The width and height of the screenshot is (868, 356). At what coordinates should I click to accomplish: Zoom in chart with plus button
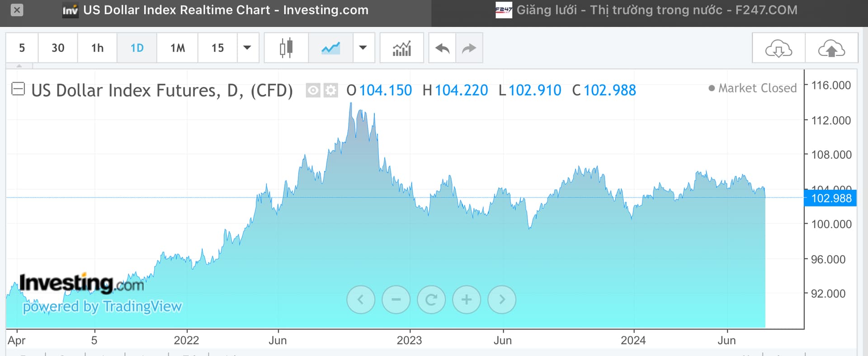click(x=467, y=300)
